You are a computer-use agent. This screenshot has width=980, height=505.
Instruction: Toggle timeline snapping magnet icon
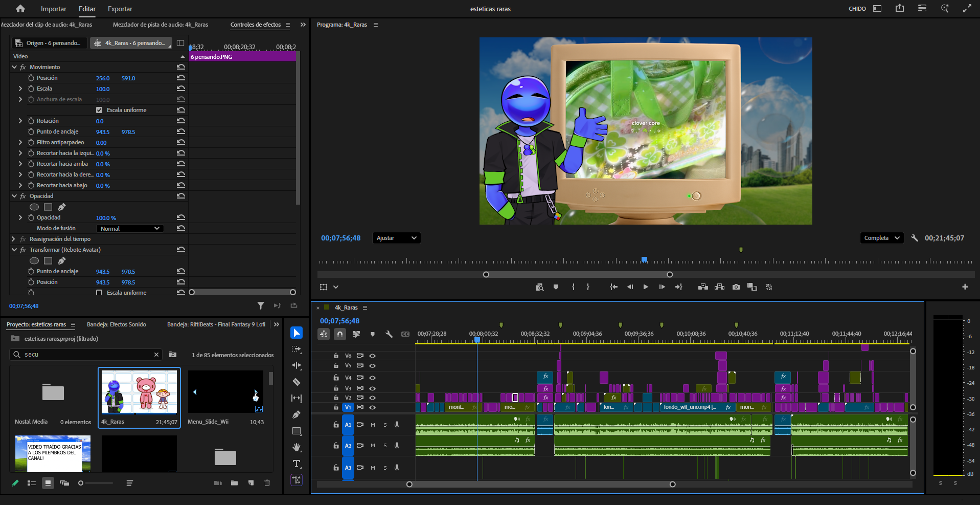[x=340, y=334]
